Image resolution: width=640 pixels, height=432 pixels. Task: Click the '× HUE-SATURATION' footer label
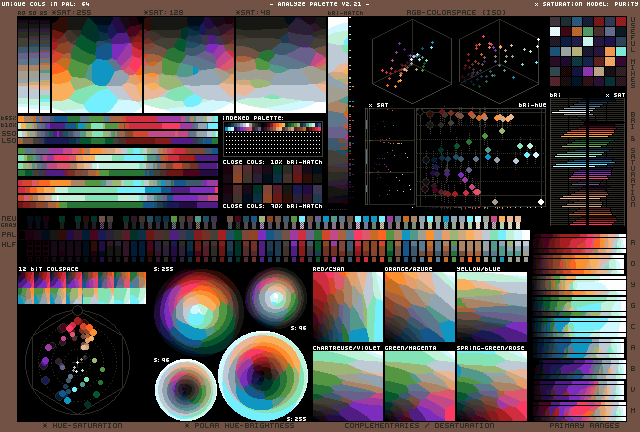(83, 425)
